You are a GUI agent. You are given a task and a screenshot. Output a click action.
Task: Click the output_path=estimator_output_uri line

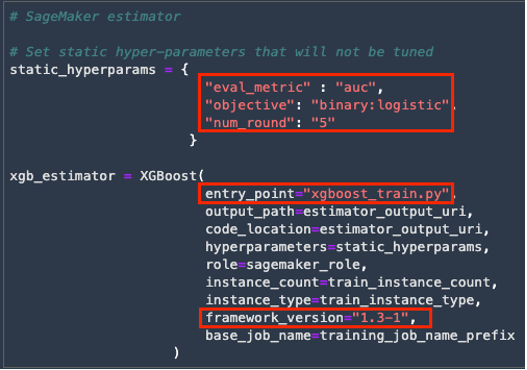339,212
